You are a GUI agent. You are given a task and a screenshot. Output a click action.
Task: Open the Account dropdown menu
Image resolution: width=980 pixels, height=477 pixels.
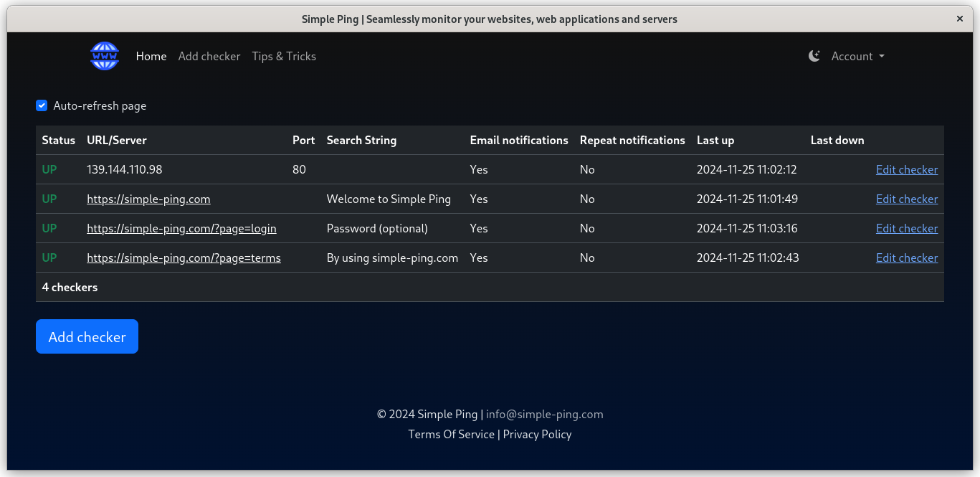point(857,56)
